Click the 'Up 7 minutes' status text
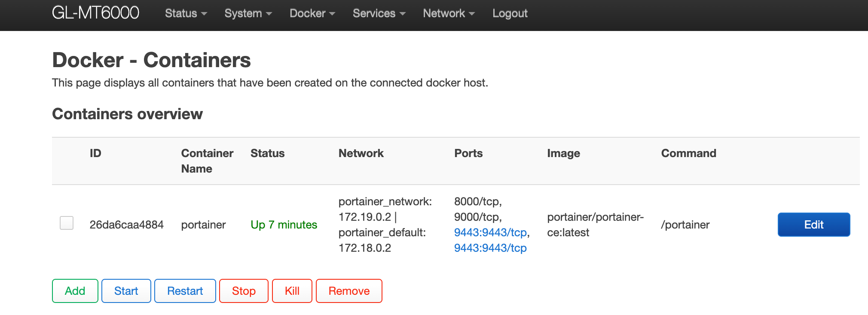The width and height of the screenshot is (868, 315). pyautogui.click(x=284, y=225)
